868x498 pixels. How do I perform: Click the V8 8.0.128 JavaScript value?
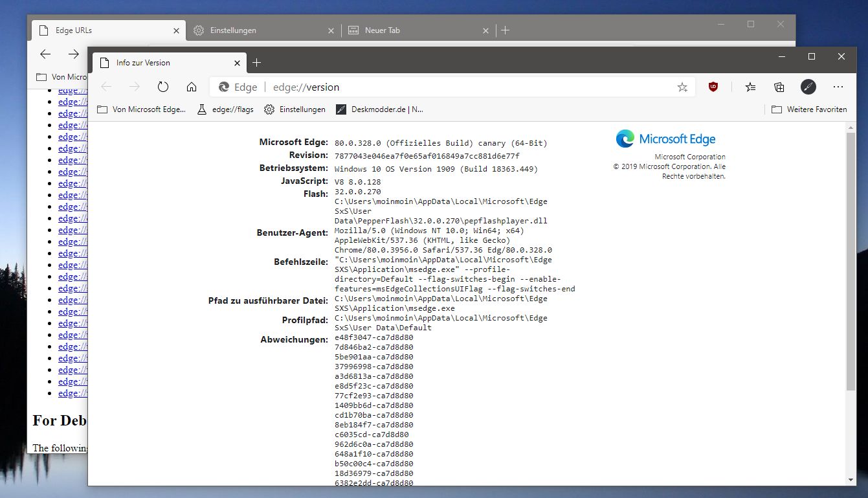tap(358, 182)
